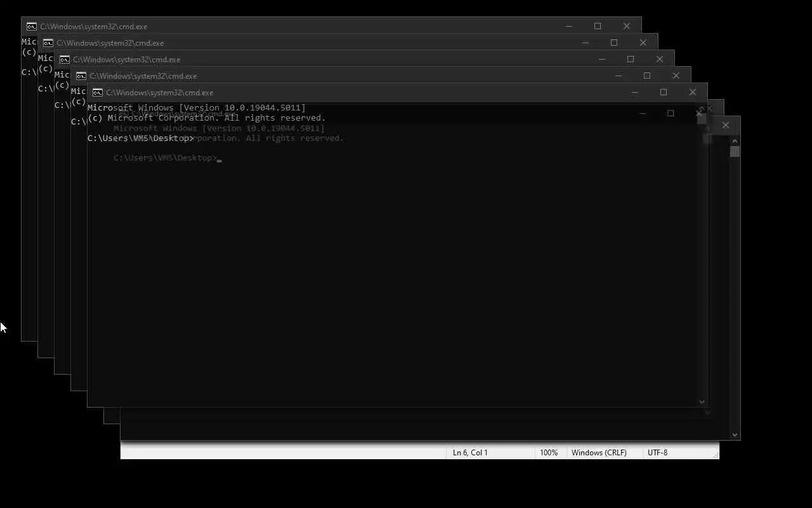
Task: Minimize the cmd window just behind the front one
Action: coord(618,76)
